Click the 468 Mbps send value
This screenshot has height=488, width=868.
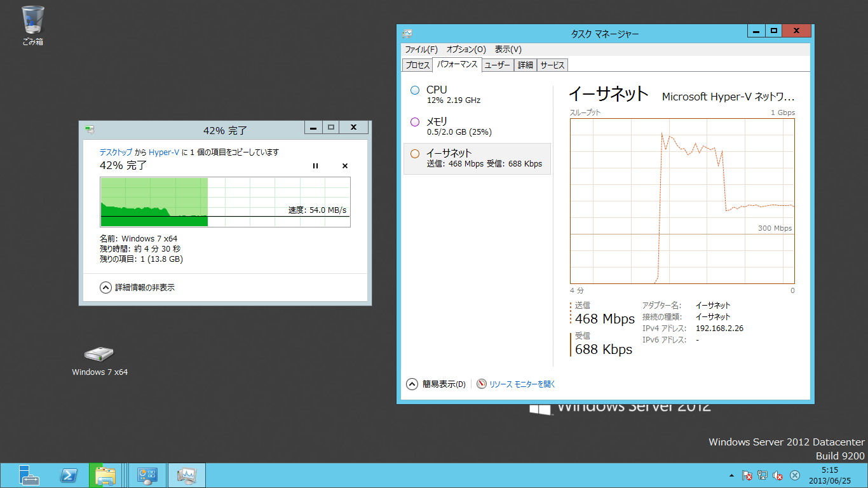pyautogui.click(x=605, y=319)
